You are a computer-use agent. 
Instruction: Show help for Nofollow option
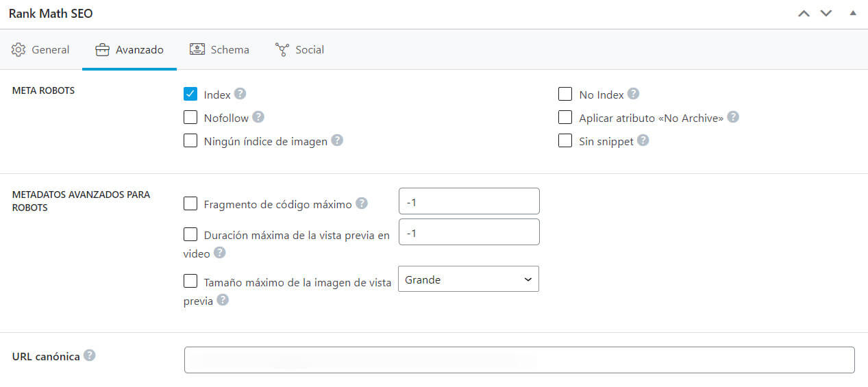coord(258,117)
